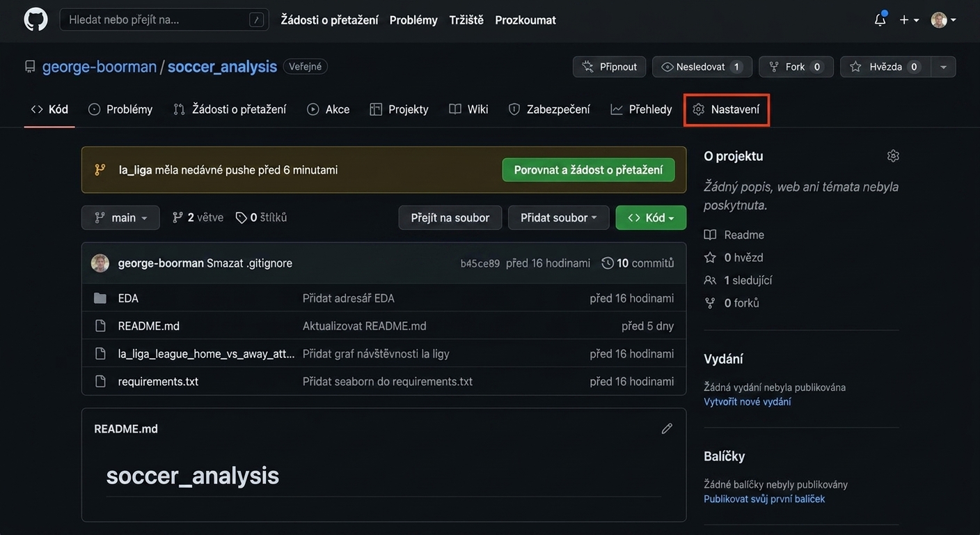Edit the README with the pencil icon

[x=667, y=429]
